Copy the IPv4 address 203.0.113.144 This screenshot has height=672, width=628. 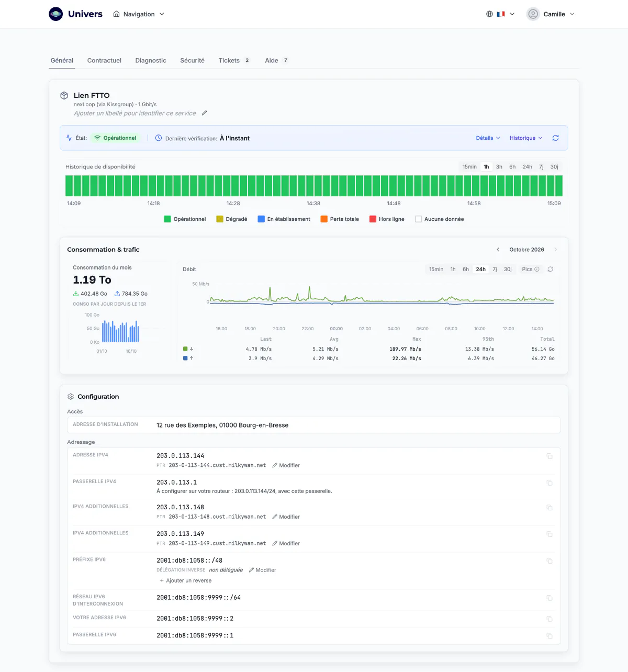coord(549,456)
